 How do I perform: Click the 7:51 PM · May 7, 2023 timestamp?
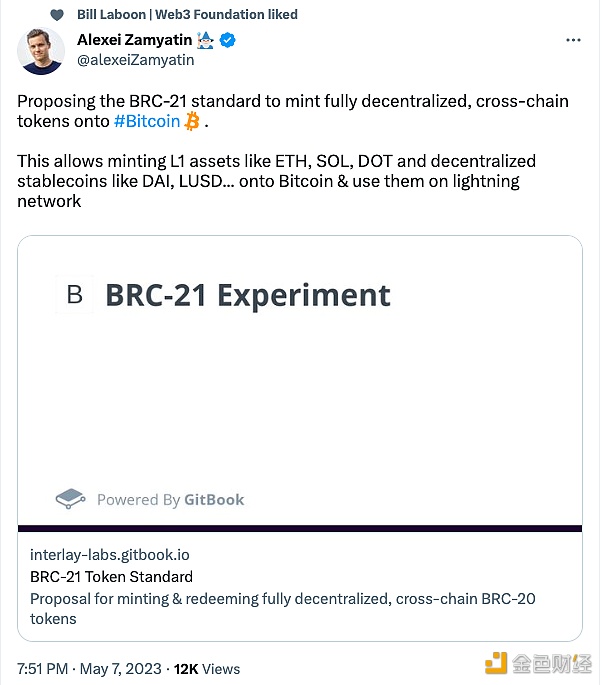(89, 669)
